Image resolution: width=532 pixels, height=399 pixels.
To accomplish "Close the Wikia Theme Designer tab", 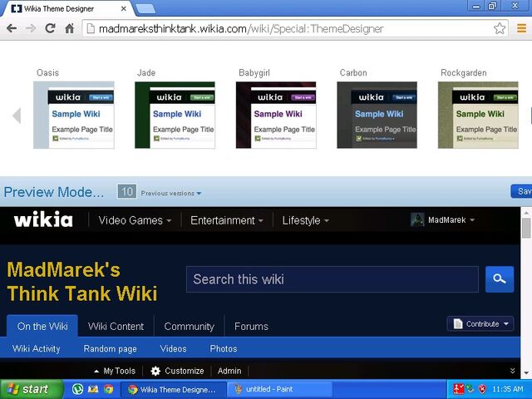I will [x=124, y=9].
